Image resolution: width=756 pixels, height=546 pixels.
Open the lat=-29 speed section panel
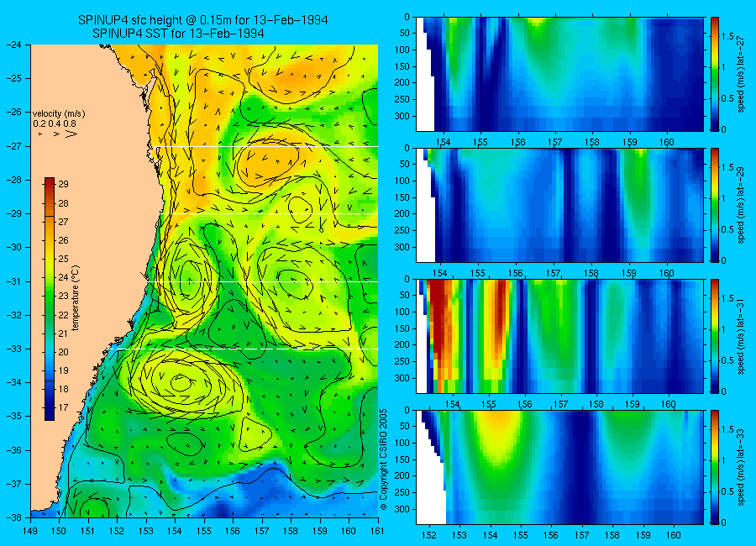pyautogui.click(x=559, y=206)
